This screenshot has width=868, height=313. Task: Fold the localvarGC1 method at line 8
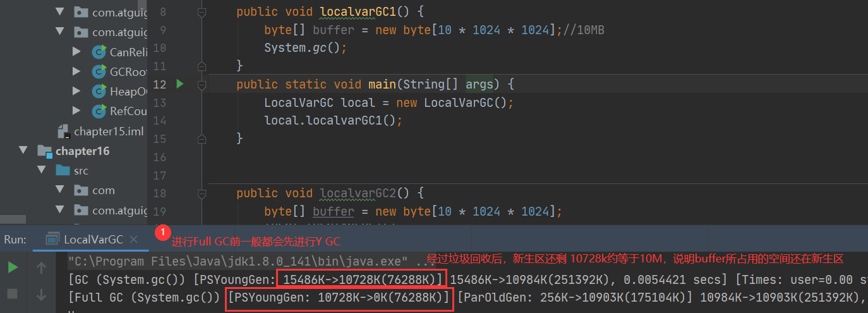point(202,12)
